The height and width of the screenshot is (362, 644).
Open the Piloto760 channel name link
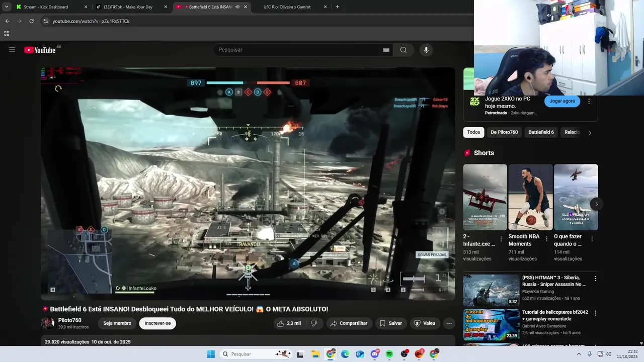click(69, 320)
